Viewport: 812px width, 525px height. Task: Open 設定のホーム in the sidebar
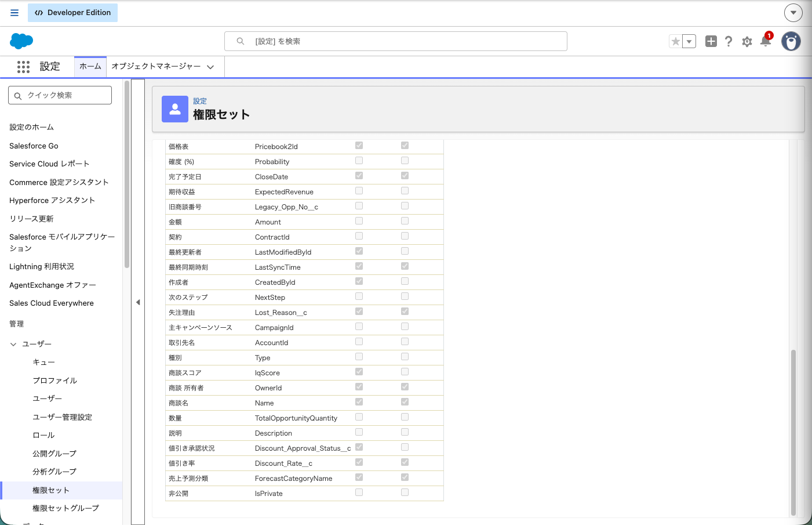point(32,127)
